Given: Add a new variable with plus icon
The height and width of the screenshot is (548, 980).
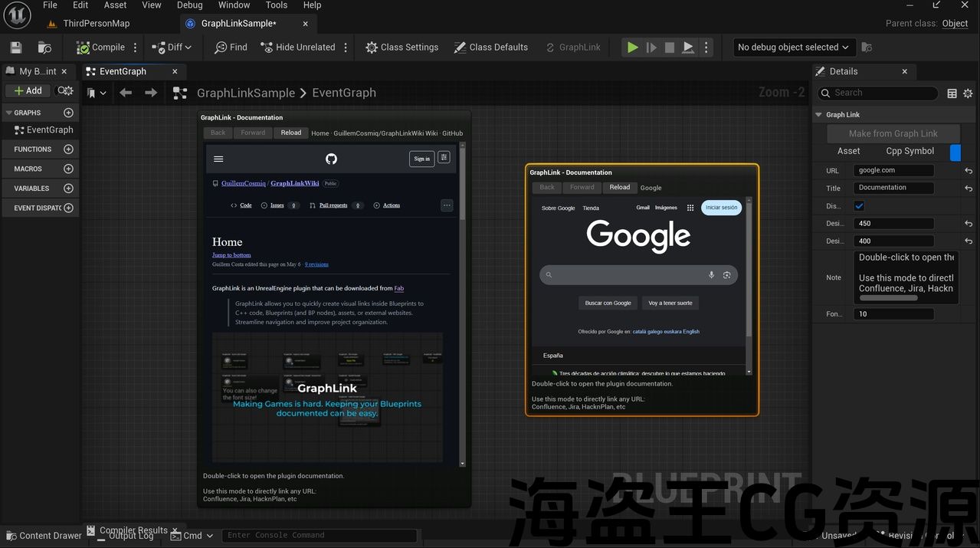Looking at the screenshot, I should point(68,189).
